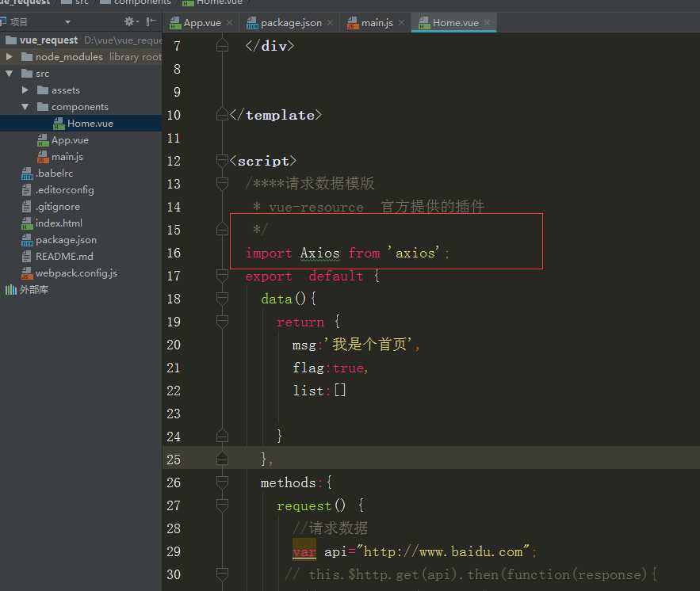Select the .babelrc file
This screenshot has width=700, height=591.
[x=54, y=173]
